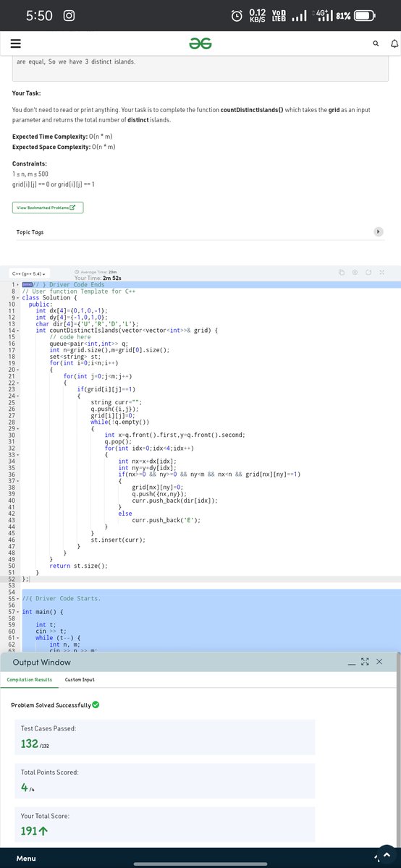Tap the GeeksforGeeks logo
The height and width of the screenshot is (868, 401).
click(x=200, y=44)
